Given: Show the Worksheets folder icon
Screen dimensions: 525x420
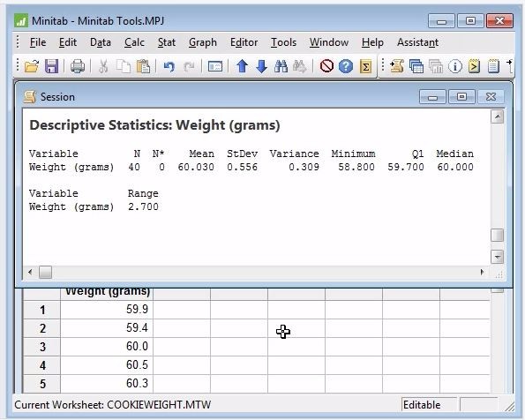Looking at the screenshot, I should click(416, 66).
